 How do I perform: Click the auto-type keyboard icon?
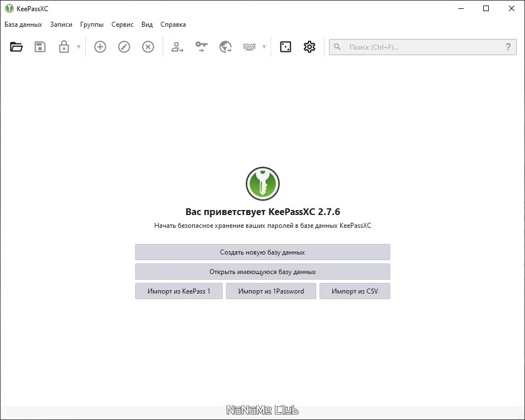(249, 47)
